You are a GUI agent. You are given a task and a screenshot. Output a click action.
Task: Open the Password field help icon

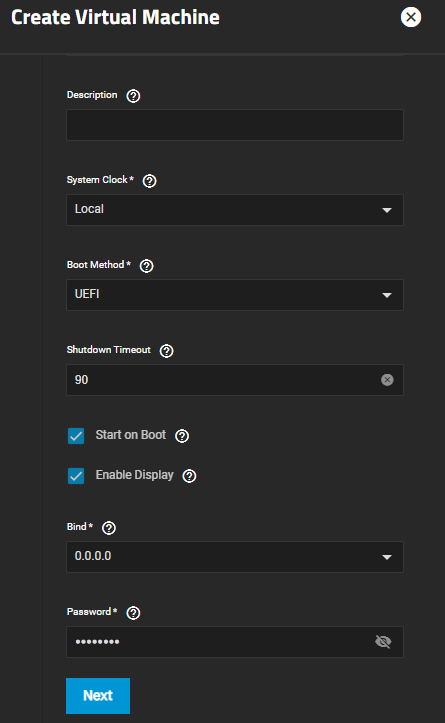click(133, 613)
